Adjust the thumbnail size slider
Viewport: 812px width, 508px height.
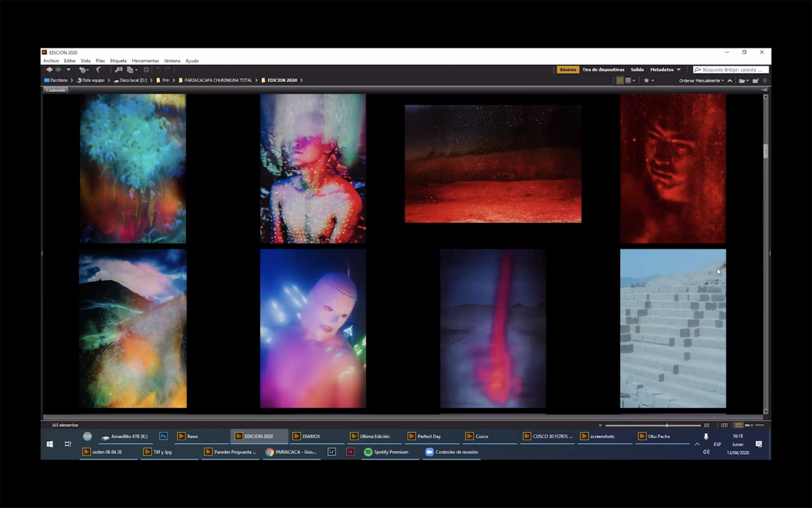pos(666,426)
